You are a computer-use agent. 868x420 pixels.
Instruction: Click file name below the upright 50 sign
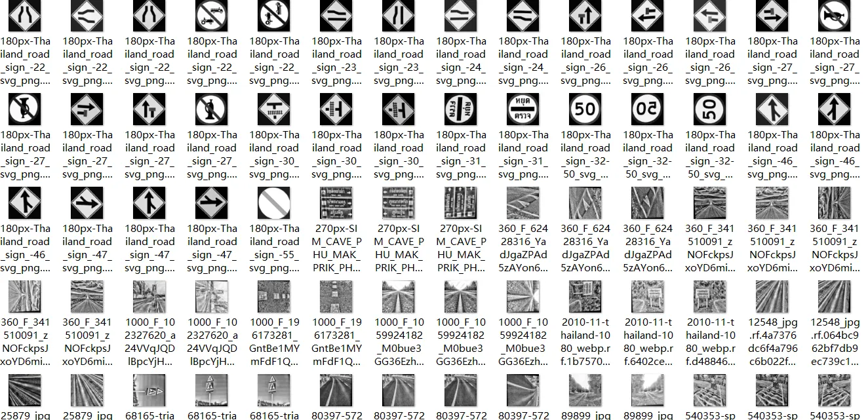[585, 155]
